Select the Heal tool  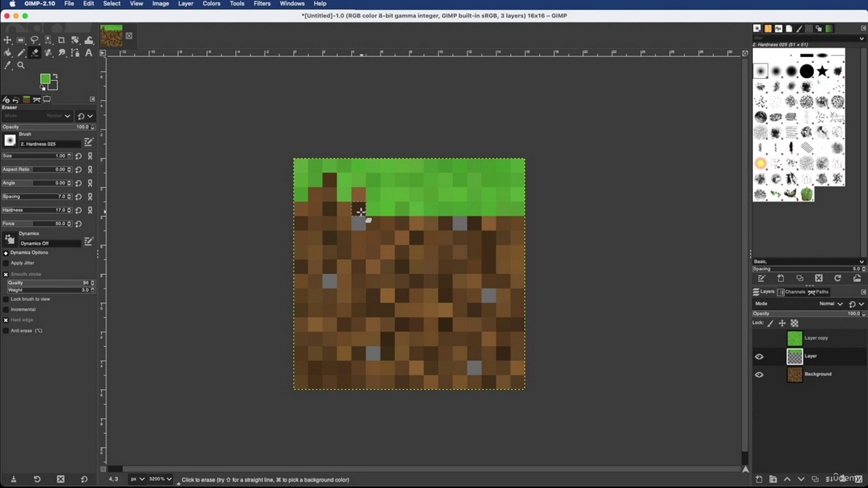[x=48, y=53]
